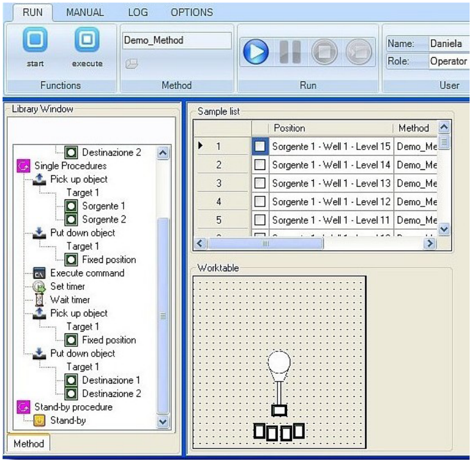The image size is (476, 463).
Task: Select row header number 3
Action: [222, 183]
